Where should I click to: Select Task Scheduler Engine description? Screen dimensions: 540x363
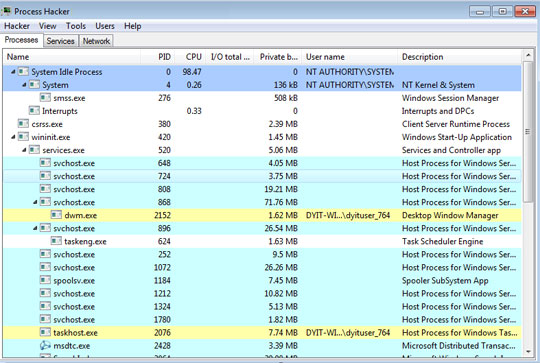(443, 241)
